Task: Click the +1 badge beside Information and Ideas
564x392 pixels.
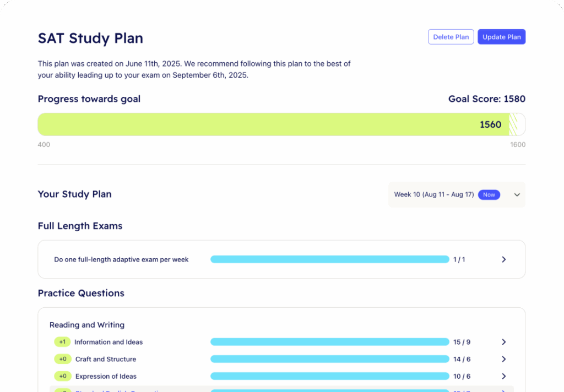Action: [62, 342]
